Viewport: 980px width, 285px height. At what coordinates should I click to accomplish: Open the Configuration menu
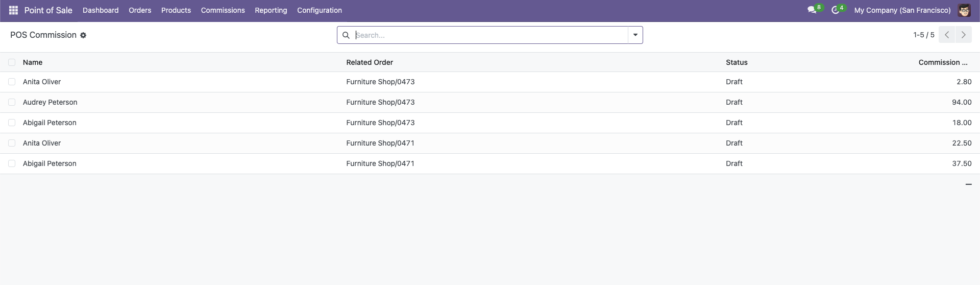(x=320, y=10)
